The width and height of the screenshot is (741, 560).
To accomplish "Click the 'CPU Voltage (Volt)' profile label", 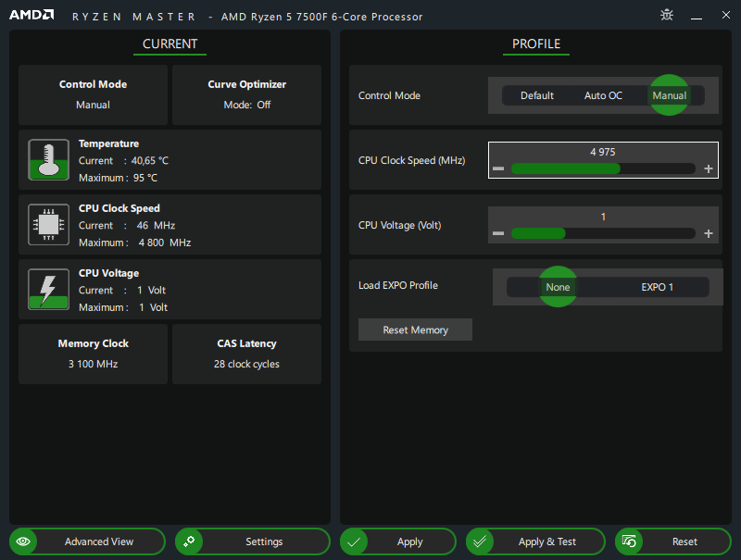I will pos(399,225).
